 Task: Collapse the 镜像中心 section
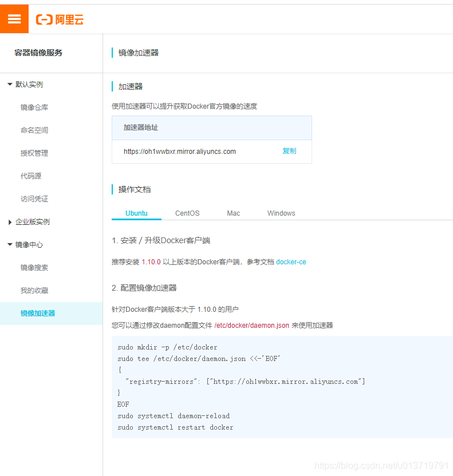(x=10, y=245)
